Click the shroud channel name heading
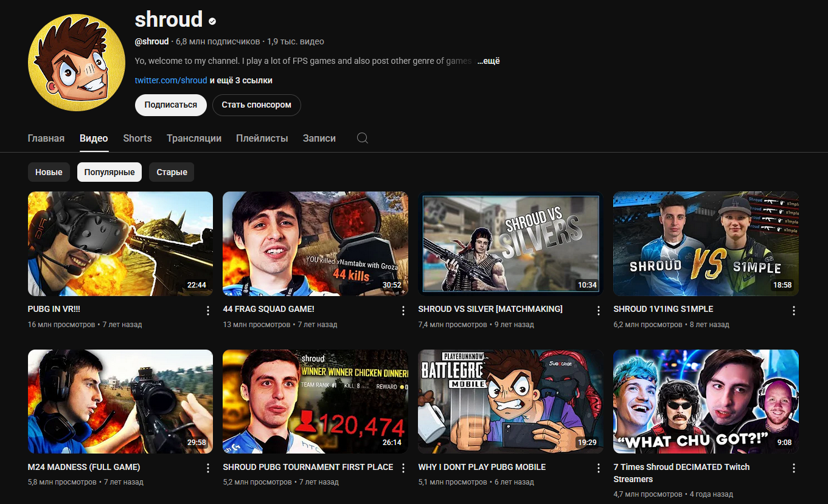This screenshot has width=828, height=504. pos(169,19)
